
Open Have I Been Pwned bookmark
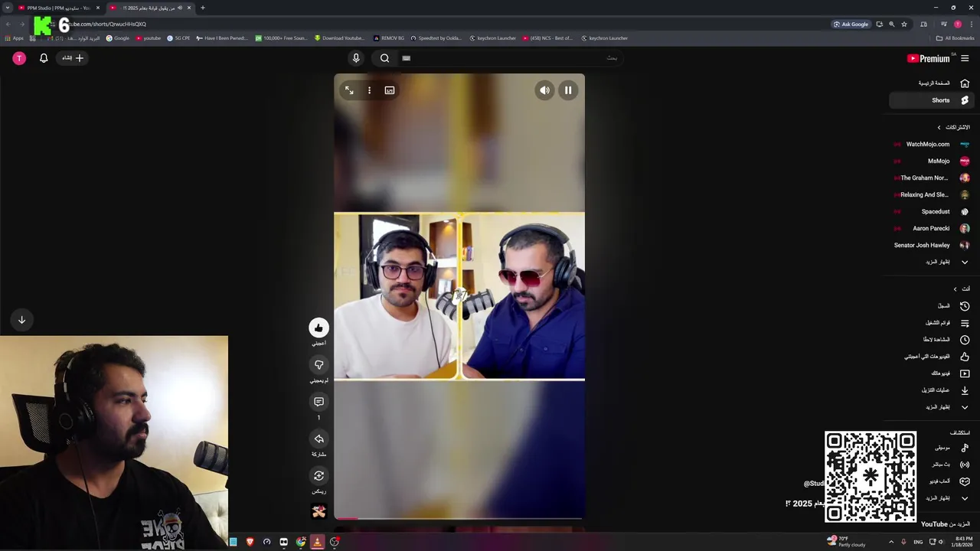click(221, 38)
